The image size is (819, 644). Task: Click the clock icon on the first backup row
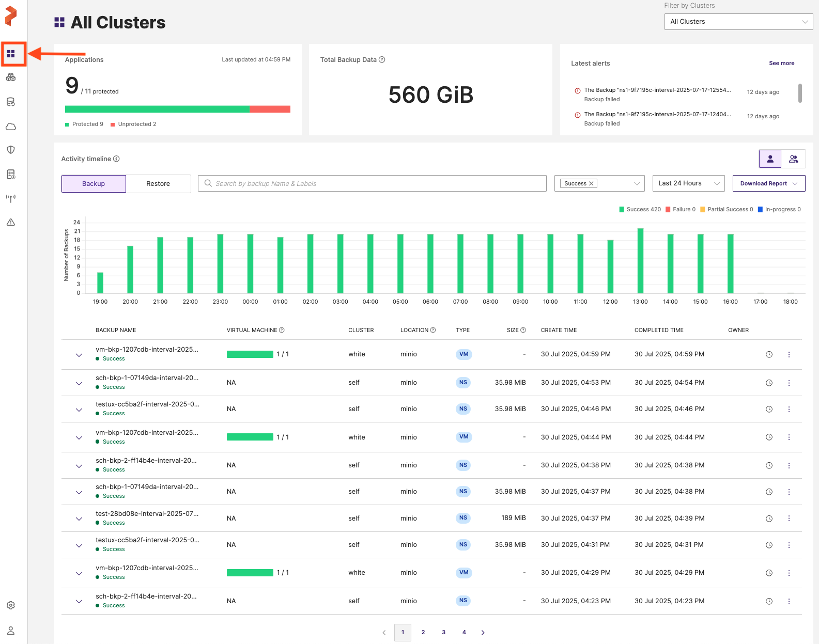[769, 354]
